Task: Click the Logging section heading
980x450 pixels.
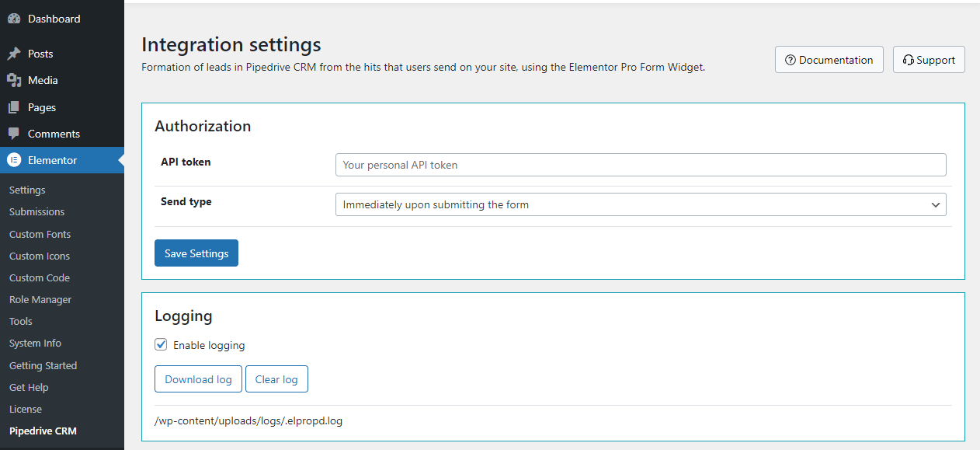Action: pos(183,316)
